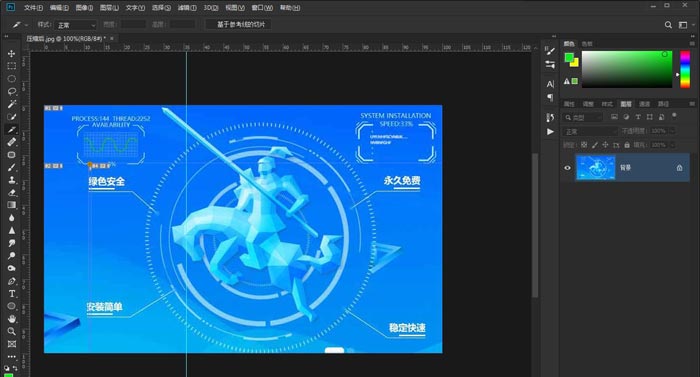Open the 样式 style dropdown showing 正常
This screenshot has width=700, height=377.
(x=76, y=25)
